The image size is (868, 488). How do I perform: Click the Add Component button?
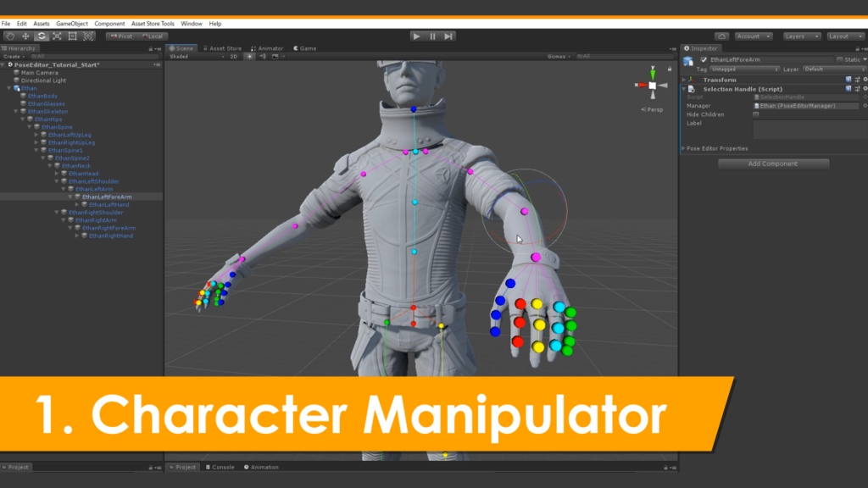tap(772, 164)
